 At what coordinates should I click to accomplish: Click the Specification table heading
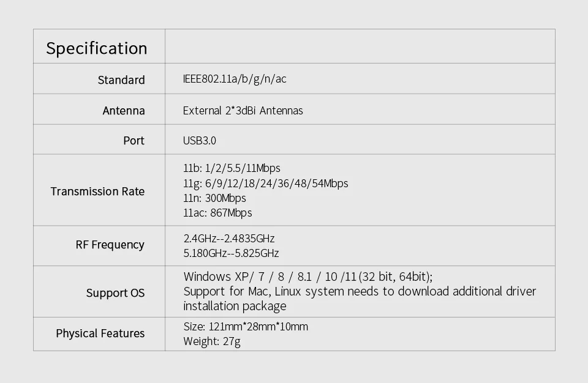click(97, 48)
